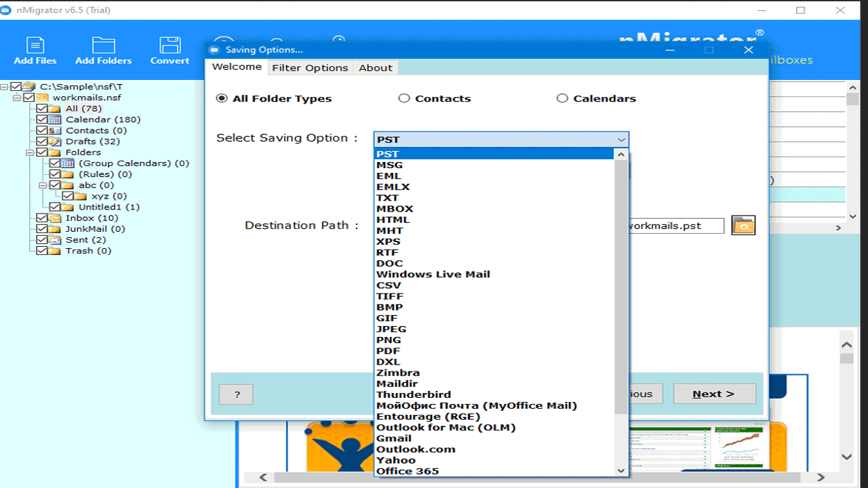Click the Calendar (180) grid icon
This screenshot has height=488, width=868.
point(55,119)
